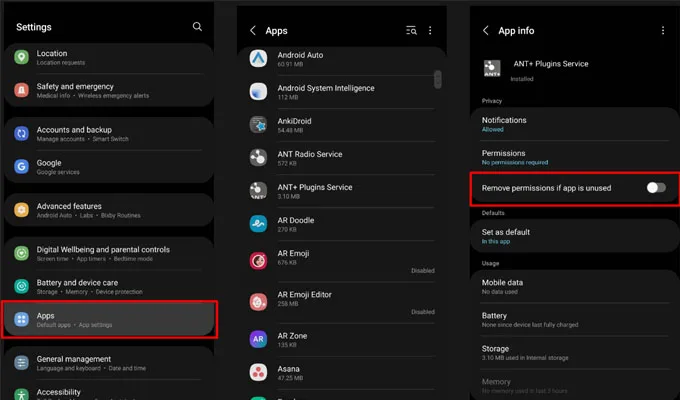Select Android System Intelligence app name
The image size is (680, 400).
326,88
